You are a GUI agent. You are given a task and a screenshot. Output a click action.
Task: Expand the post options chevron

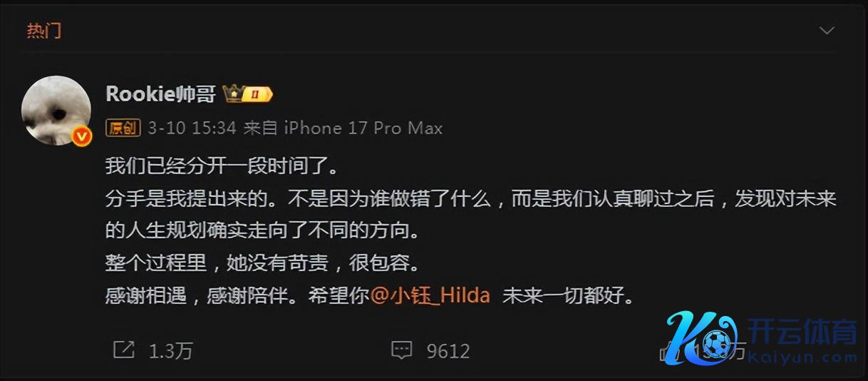pyautogui.click(x=827, y=31)
